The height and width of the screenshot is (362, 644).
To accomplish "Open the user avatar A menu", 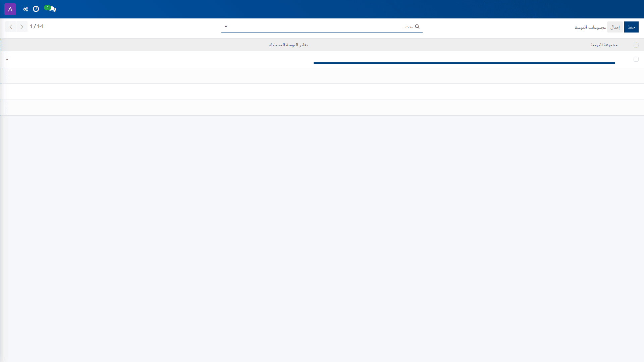I will (10, 9).
